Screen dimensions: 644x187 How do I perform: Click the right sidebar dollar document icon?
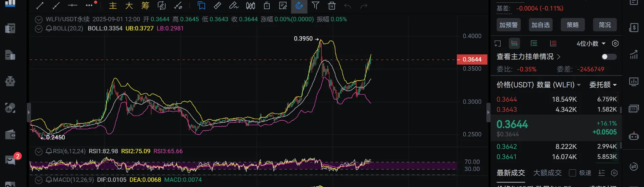coord(633,28)
